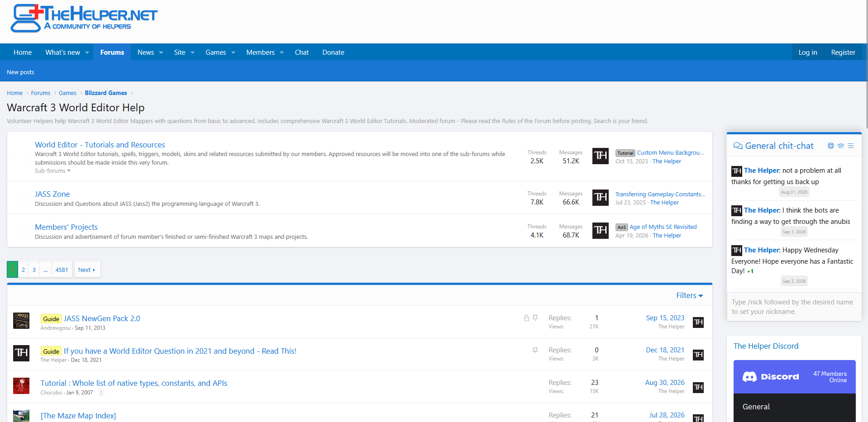Open the JASS NewGen Pack 2.0 thread

click(102, 318)
